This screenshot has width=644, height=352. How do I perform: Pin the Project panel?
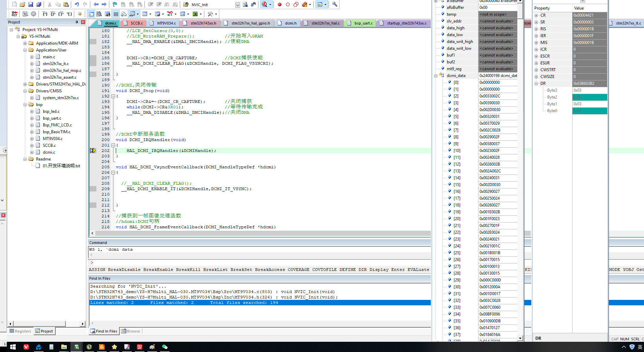click(77, 22)
